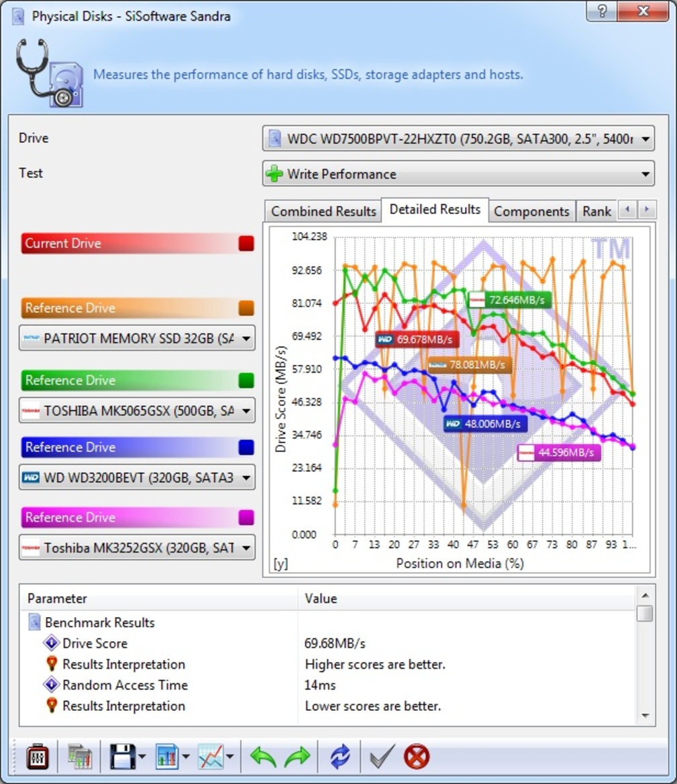677x784 pixels.
Task: Click the title bar application icon
Action: [19, 16]
